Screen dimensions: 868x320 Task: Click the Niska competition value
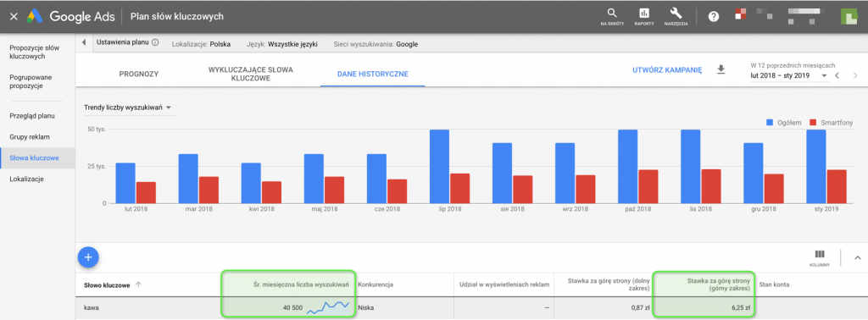(366, 308)
